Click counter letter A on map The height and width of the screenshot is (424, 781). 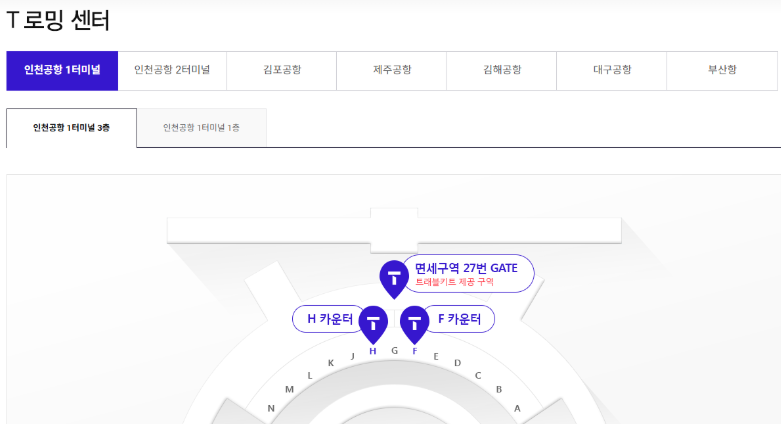(517, 409)
